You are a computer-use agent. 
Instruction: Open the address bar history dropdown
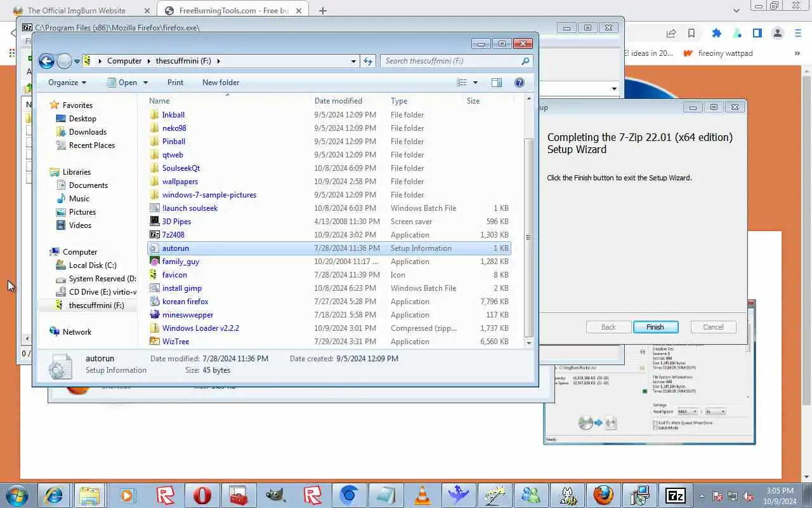pyautogui.click(x=353, y=62)
